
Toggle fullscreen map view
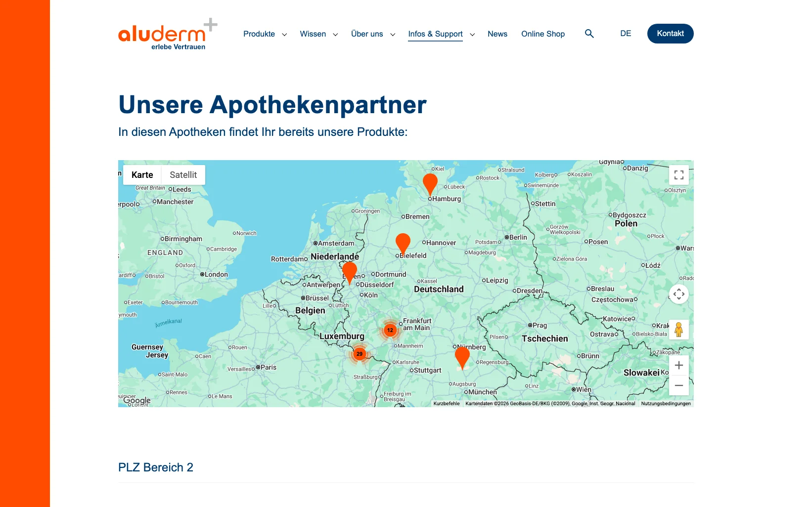click(679, 175)
